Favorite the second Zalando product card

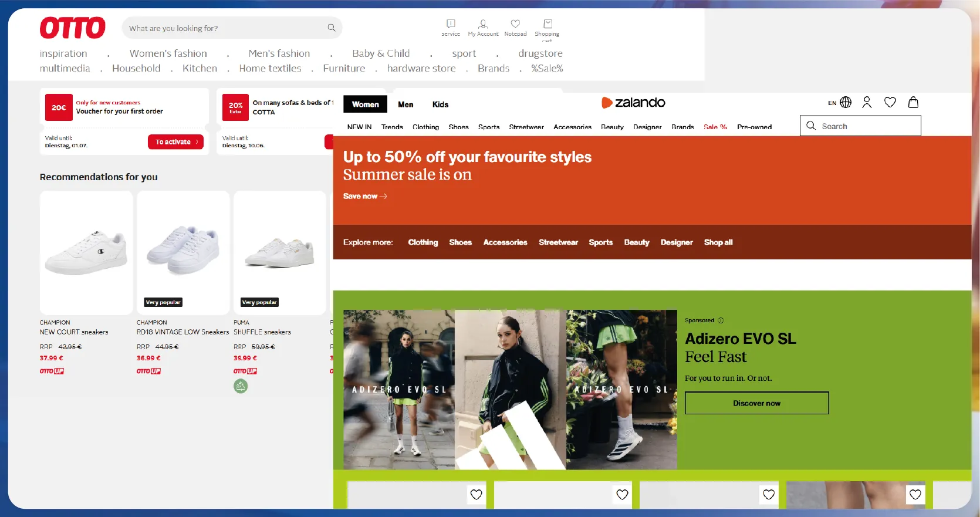tap(623, 495)
